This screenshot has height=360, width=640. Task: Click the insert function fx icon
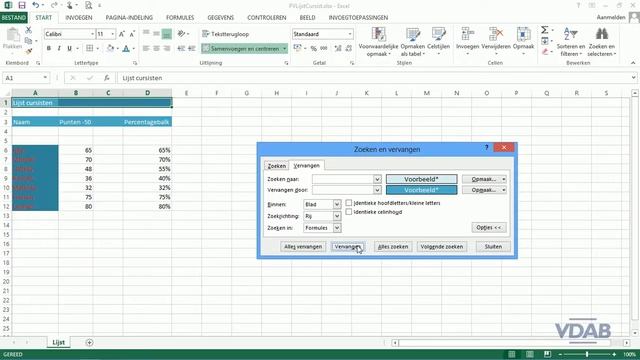tap(107, 78)
